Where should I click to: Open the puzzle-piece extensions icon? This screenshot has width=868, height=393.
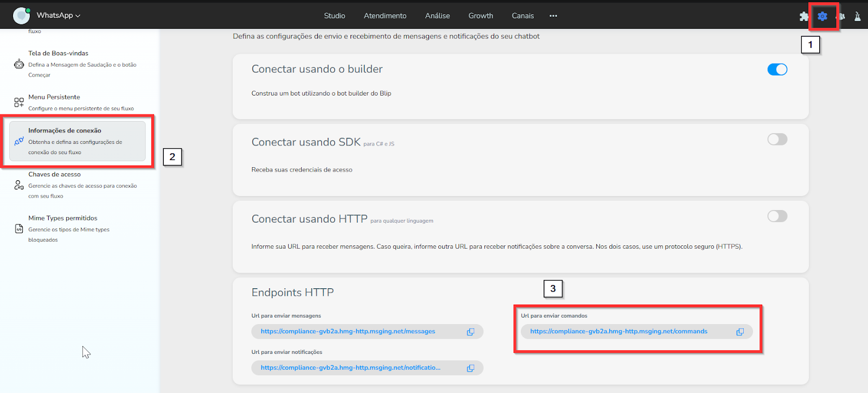[804, 16]
